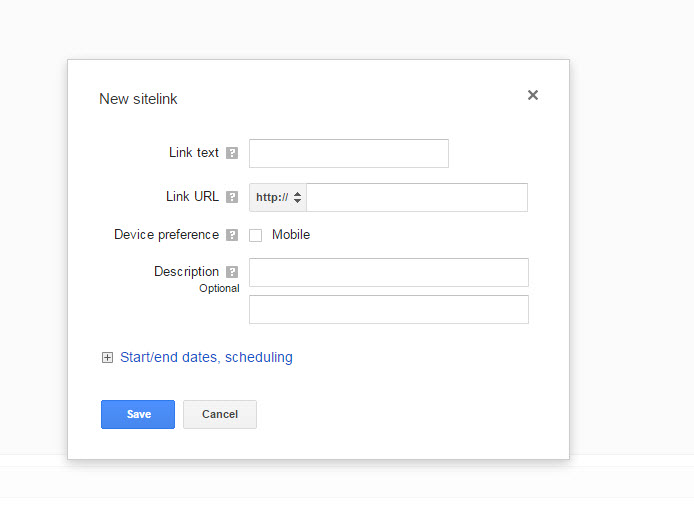Screen dimensions: 694x516
Task: Open help icon beside Link URL
Action: [232, 197]
